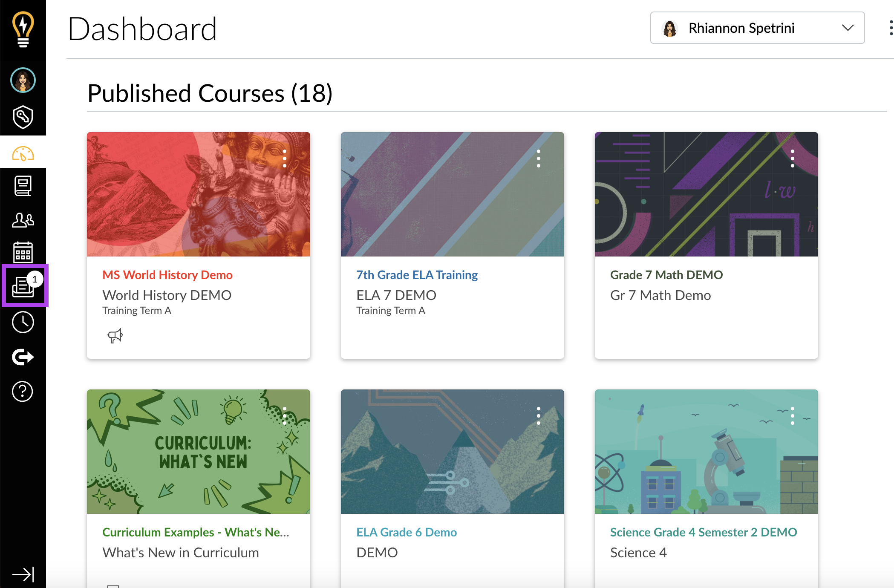Screen dimensions: 894x588
Task: Click the lightbulb logo in sidebar
Action: [x=23, y=29]
